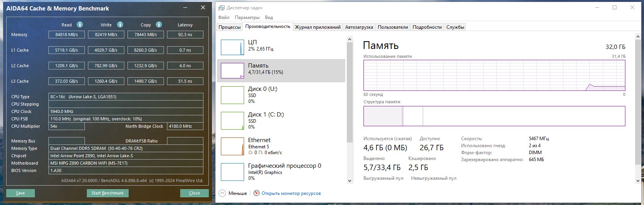Select the Память item in the sidebar
This screenshot has height=205, width=644.
pos(281,70)
